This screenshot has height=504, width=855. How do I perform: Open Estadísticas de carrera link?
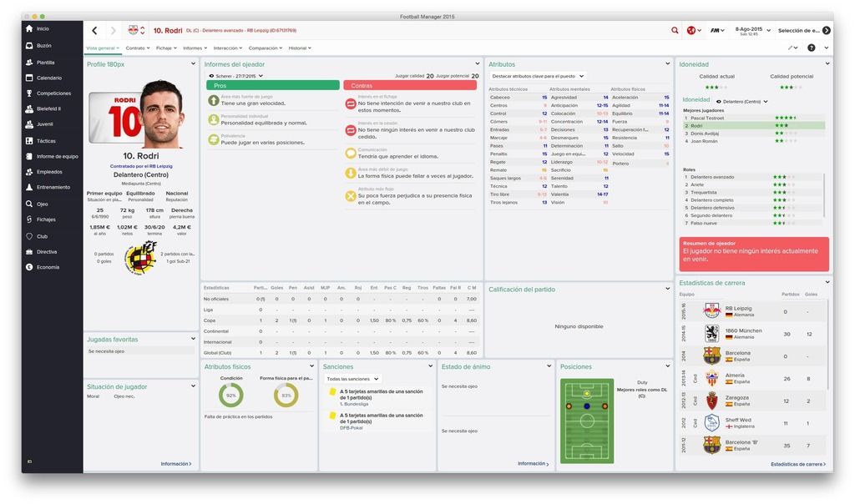798,464
